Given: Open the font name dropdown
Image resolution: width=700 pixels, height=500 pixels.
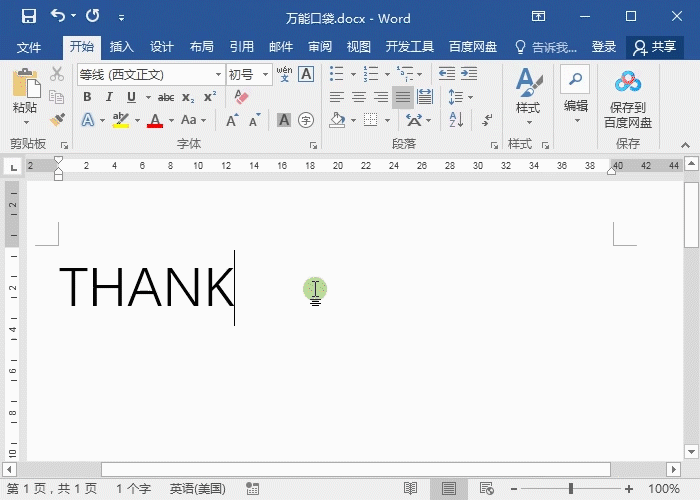Looking at the screenshot, I should [218, 75].
